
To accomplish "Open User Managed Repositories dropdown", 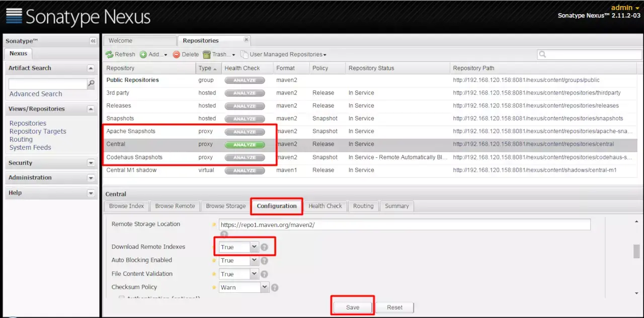I will [284, 54].
